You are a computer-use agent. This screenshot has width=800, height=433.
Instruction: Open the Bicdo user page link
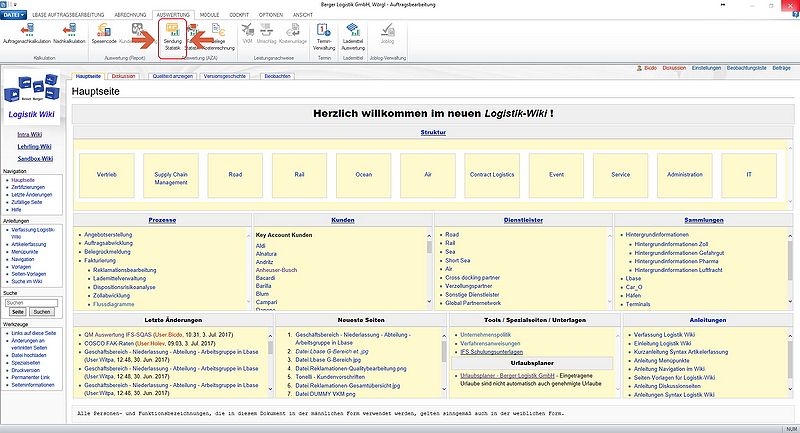click(x=650, y=68)
